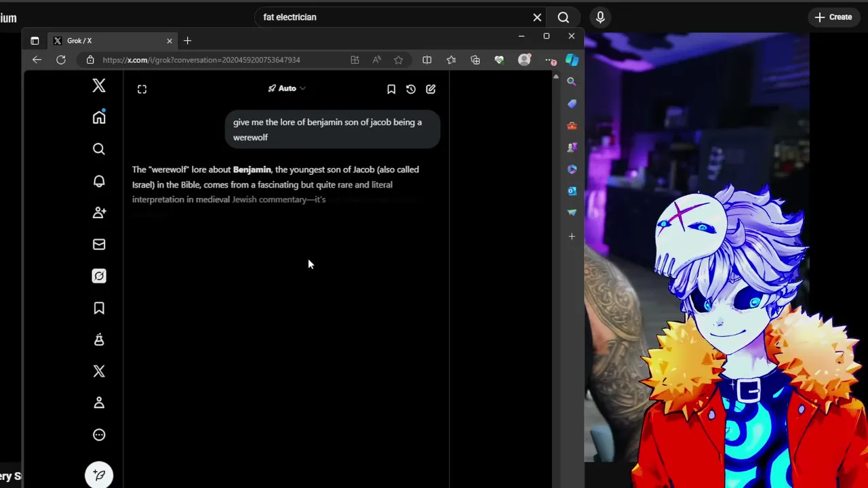Customize Edge sidebar plus button
868x488 pixels.
pos(572,237)
